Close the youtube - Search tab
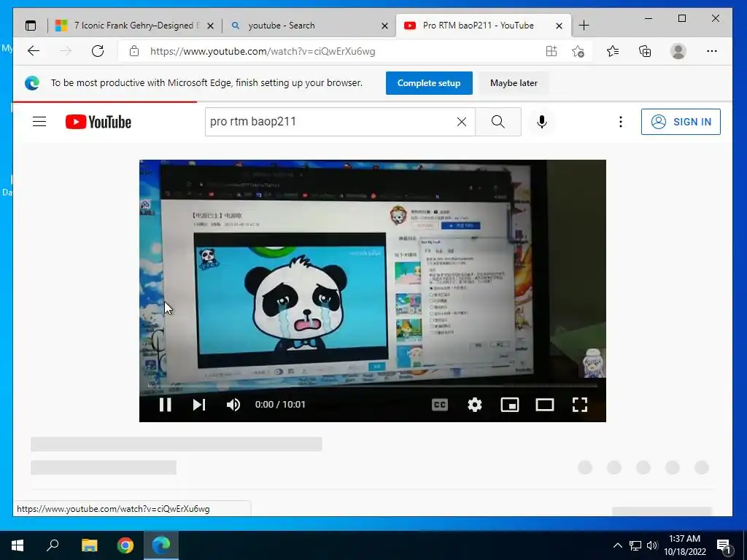Image resolution: width=747 pixels, height=560 pixels. 385,26
